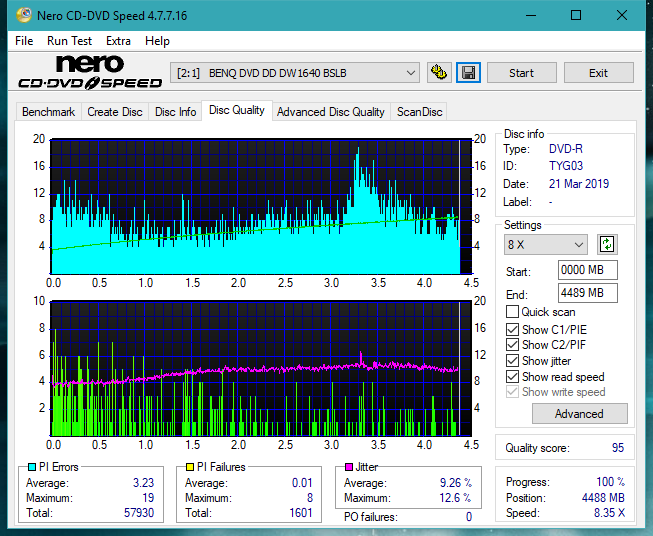Image resolution: width=653 pixels, height=536 pixels.
Task: Uncheck Show read speed
Action: pyautogui.click(x=512, y=376)
